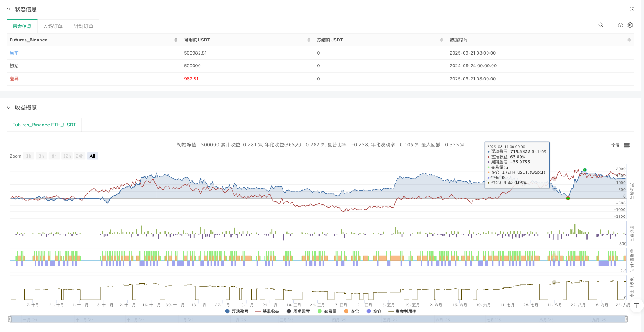Open the table settings gear icon
This screenshot has width=644, height=332.
630,25
